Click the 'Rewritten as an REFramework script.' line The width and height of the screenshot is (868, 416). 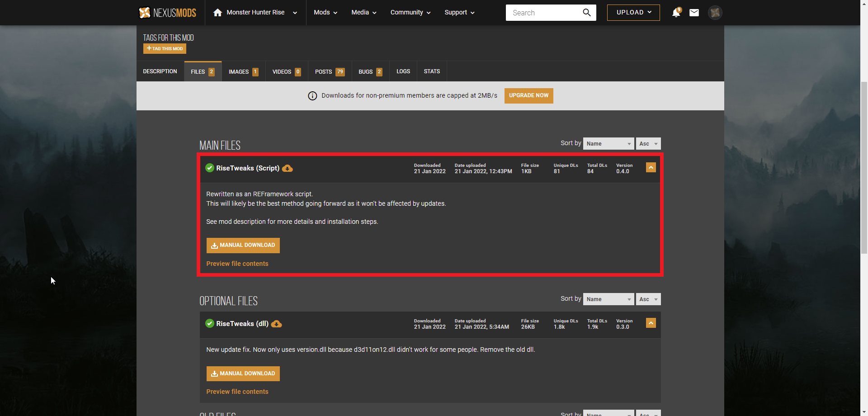pos(259,194)
